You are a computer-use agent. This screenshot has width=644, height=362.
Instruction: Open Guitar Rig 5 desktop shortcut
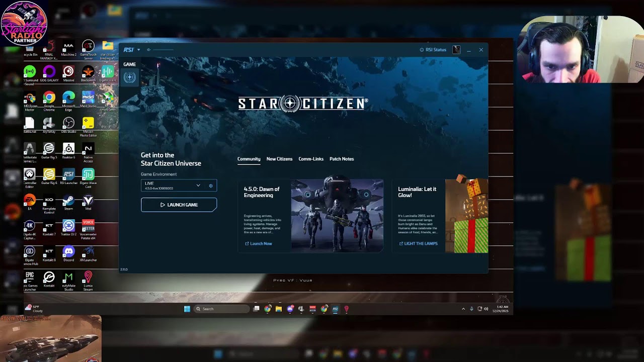tap(49, 151)
